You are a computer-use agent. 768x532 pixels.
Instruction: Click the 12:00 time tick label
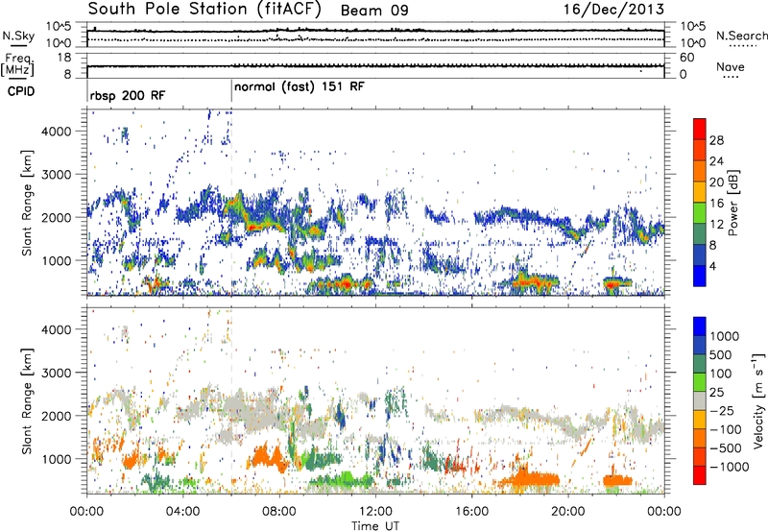[x=375, y=512]
